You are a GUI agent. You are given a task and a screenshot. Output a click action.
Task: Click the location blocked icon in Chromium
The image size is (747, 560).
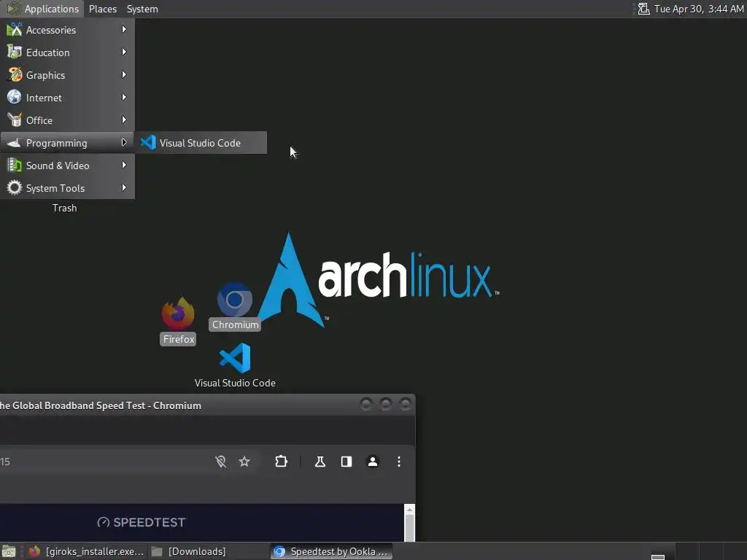[220, 462]
